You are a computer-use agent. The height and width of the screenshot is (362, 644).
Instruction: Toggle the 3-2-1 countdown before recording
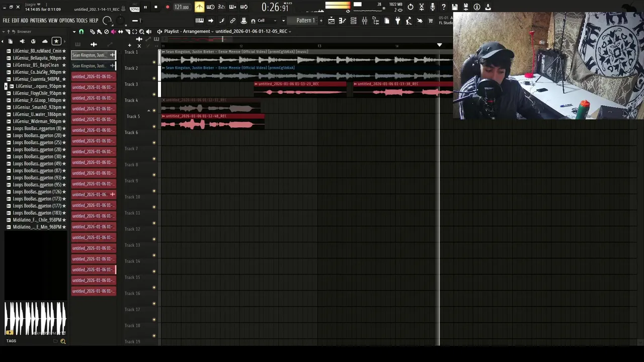pyautogui.click(x=221, y=7)
